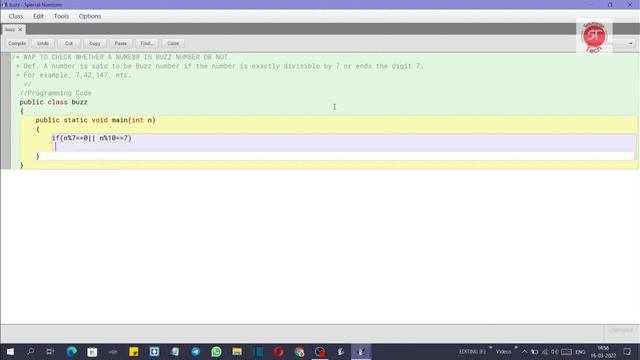Click the Compile button
Screen dimensions: 640x360
pyautogui.click(x=17, y=43)
